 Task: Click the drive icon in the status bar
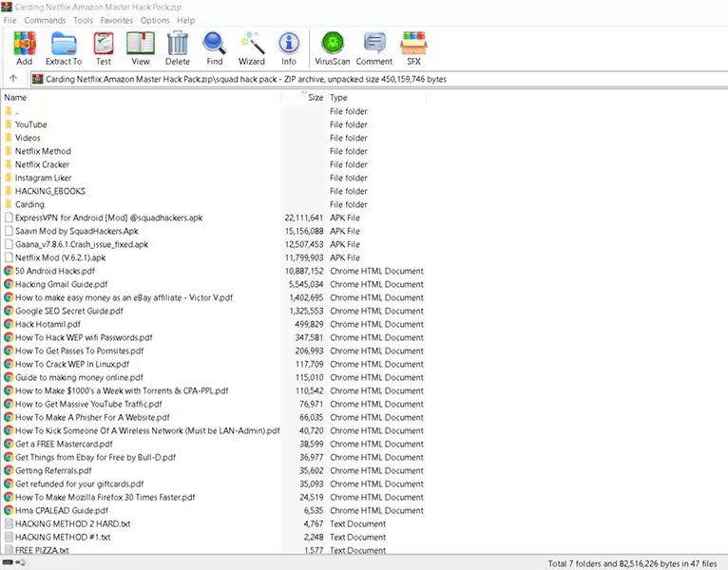point(8,562)
